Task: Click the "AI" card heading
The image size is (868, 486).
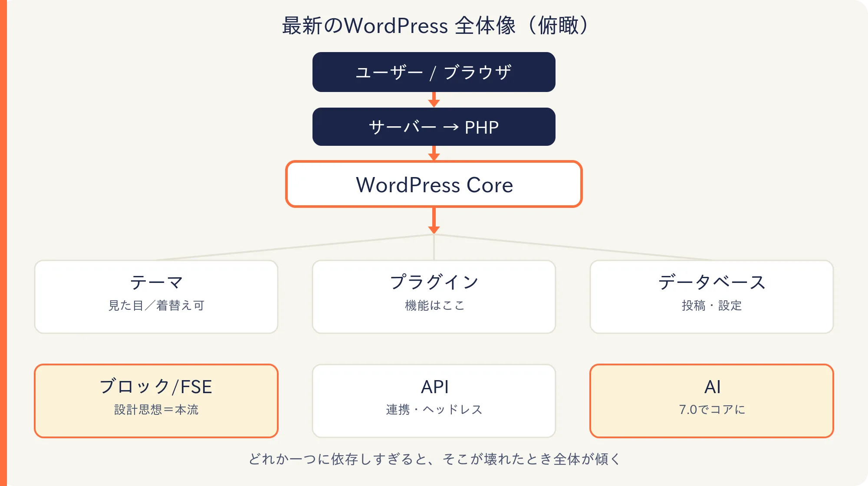Action: coord(712,387)
